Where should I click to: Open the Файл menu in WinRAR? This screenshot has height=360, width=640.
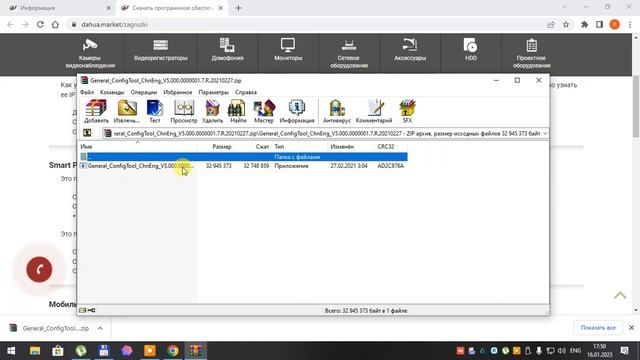tap(87, 92)
